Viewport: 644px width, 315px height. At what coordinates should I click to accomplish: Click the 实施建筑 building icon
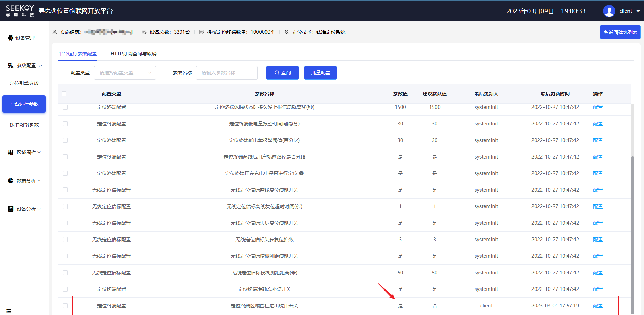tap(55, 32)
